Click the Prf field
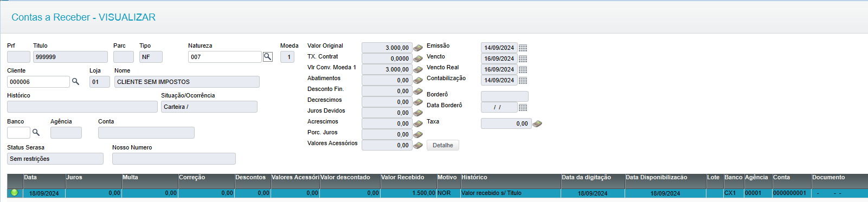Viewport: 868px width, 202px height. [18, 57]
